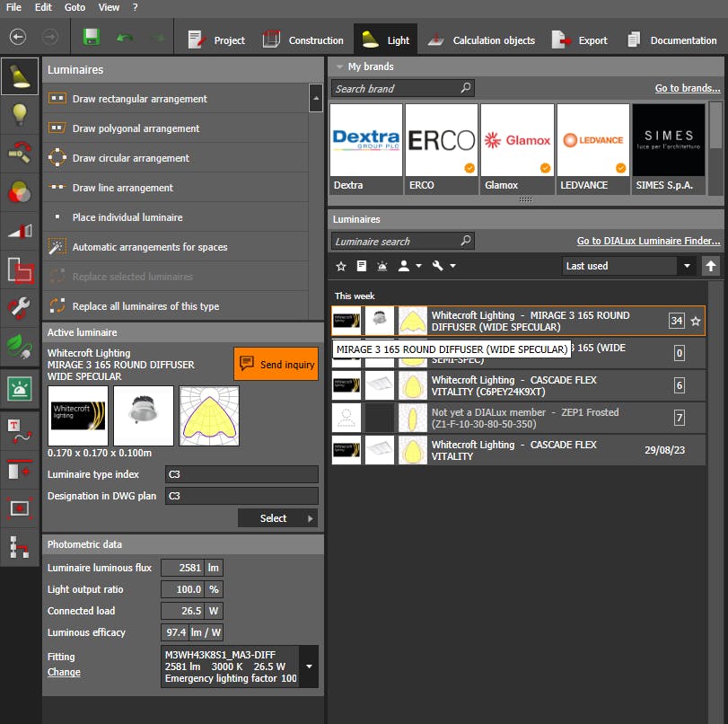Expand the Fitting variant dropdown
The width and height of the screenshot is (728, 724).
[308, 667]
